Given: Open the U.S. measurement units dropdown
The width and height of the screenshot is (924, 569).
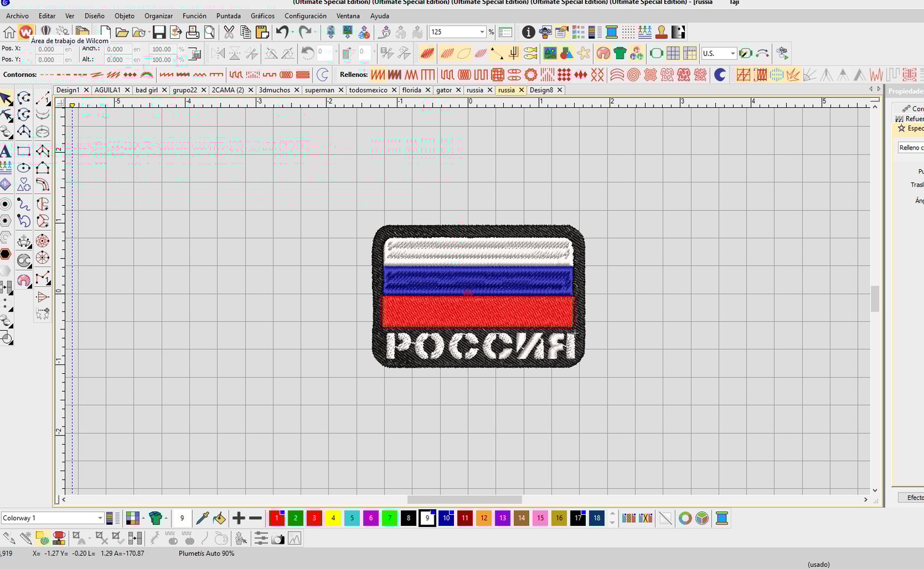Looking at the screenshot, I should [732, 54].
